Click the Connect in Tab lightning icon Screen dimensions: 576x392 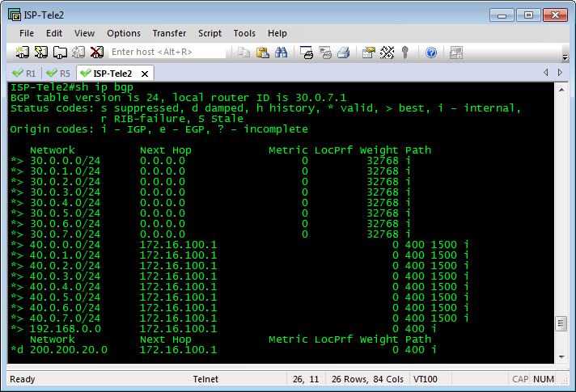(x=40, y=53)
